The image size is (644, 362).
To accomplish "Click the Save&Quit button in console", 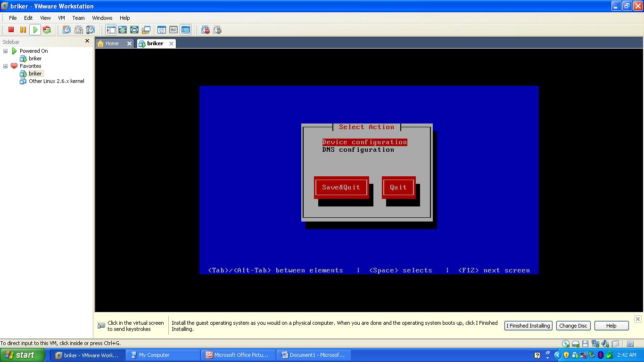I will click(x=341, y=187).
